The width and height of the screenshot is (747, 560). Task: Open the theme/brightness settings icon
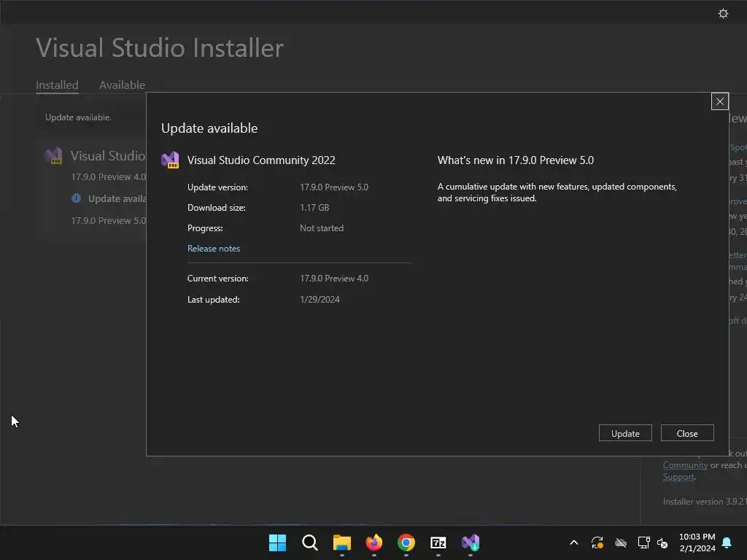point(723,13)
